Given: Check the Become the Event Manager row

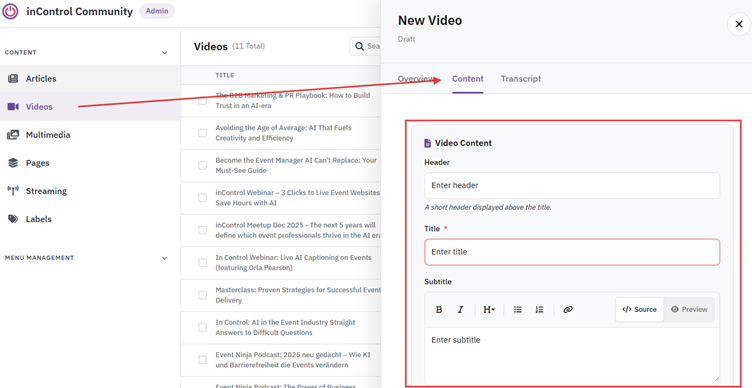Looking at the screenshot, I should coord(202,165).
